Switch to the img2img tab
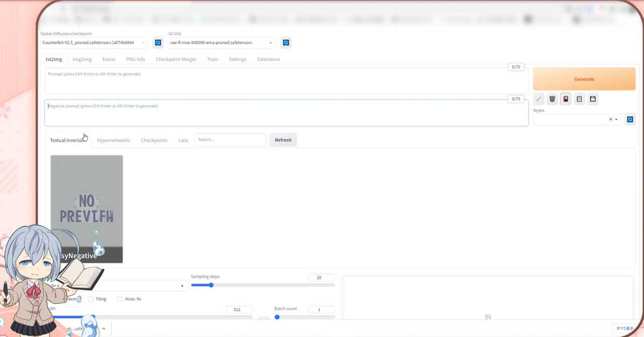This screenshot has height=337, width=644. [82, 59]
